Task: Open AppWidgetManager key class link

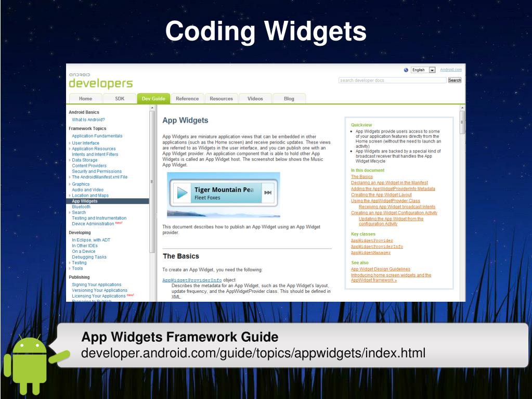Action: click(x=371, y=253)
